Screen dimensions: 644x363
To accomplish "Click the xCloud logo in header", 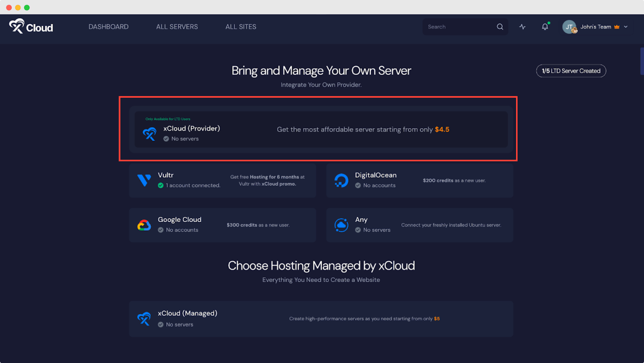I will (31, 27).
